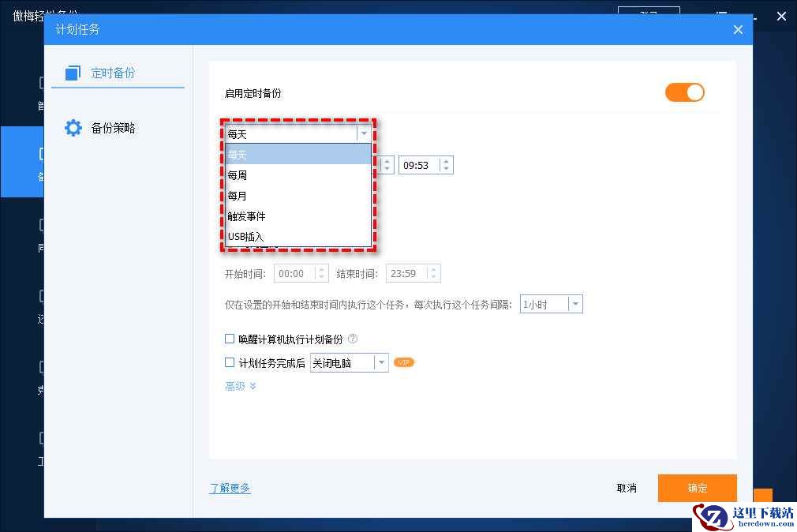The width and height of the screenshot is (797, 532).
Task: Click the 定时备份 schedule icon in sidebar
Action: click(73, 73)
